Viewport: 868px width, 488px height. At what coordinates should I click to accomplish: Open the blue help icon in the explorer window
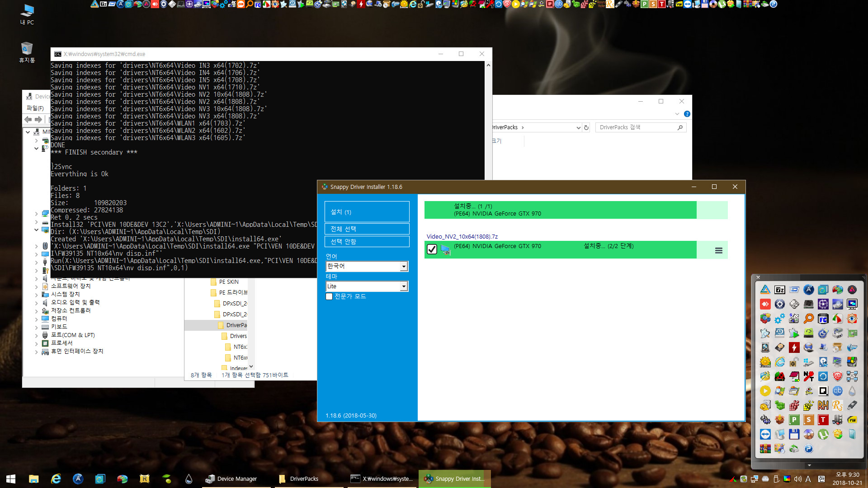[x=687, y=114]
